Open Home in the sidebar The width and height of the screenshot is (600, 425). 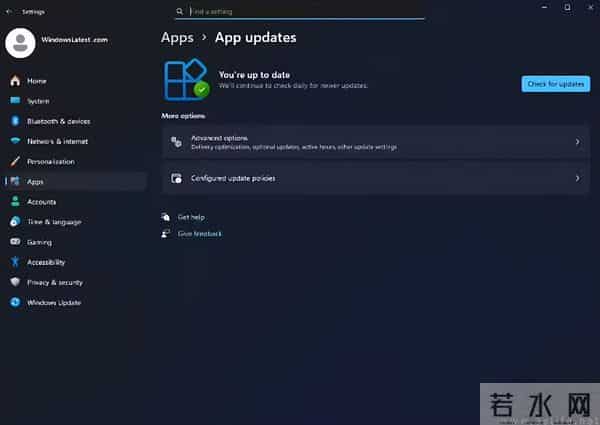pyautogui.click(x=76, y=81)
